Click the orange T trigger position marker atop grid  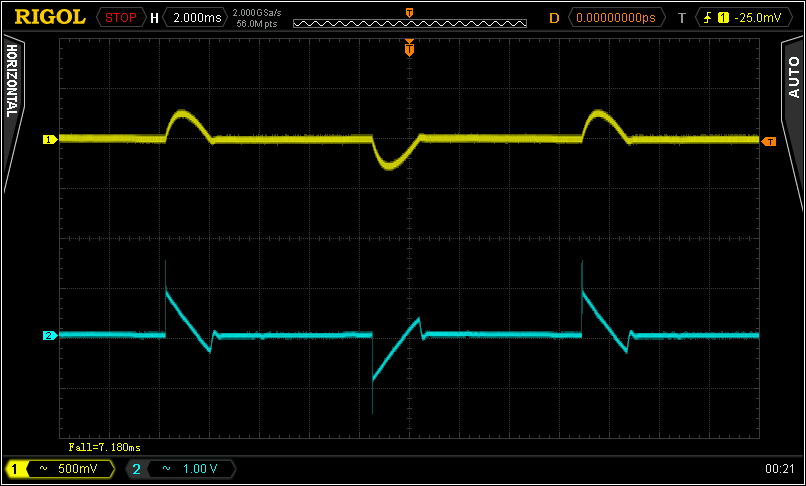[410, 48]
